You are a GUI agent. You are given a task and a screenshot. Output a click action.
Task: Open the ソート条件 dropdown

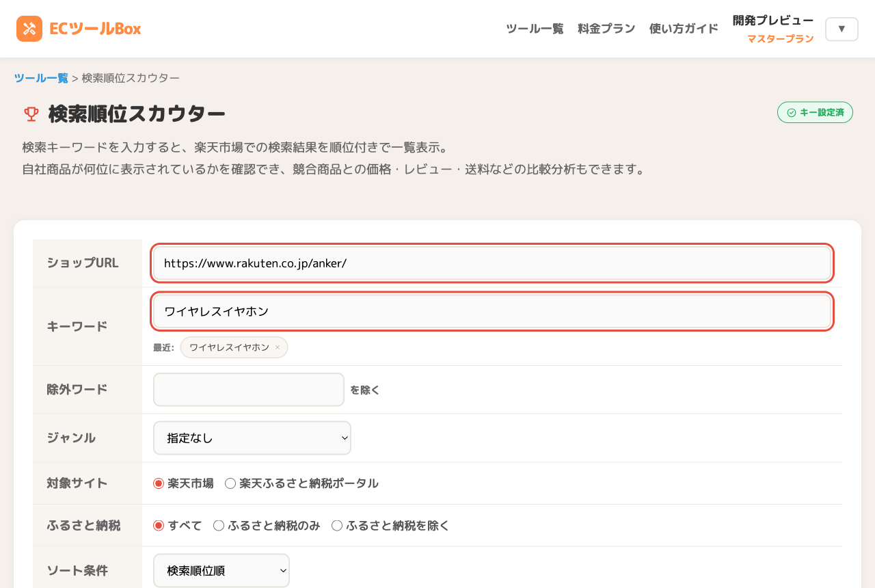[221, 570]
